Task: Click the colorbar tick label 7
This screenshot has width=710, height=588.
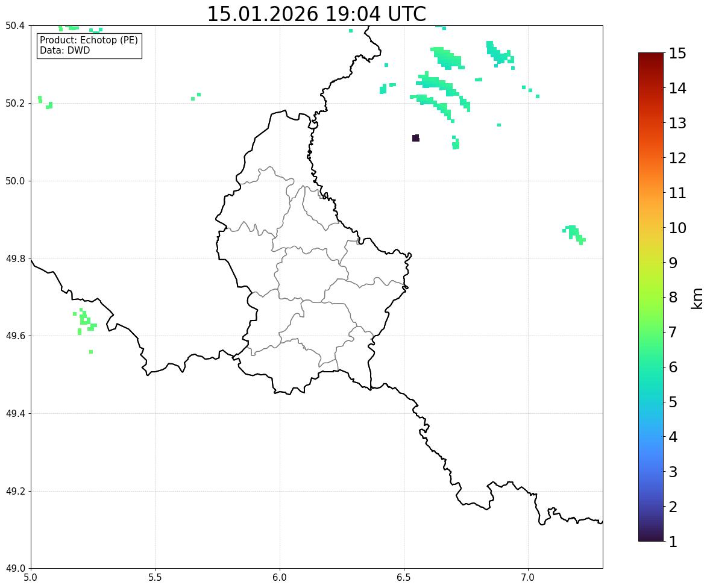Action: [x=673, y=332]
